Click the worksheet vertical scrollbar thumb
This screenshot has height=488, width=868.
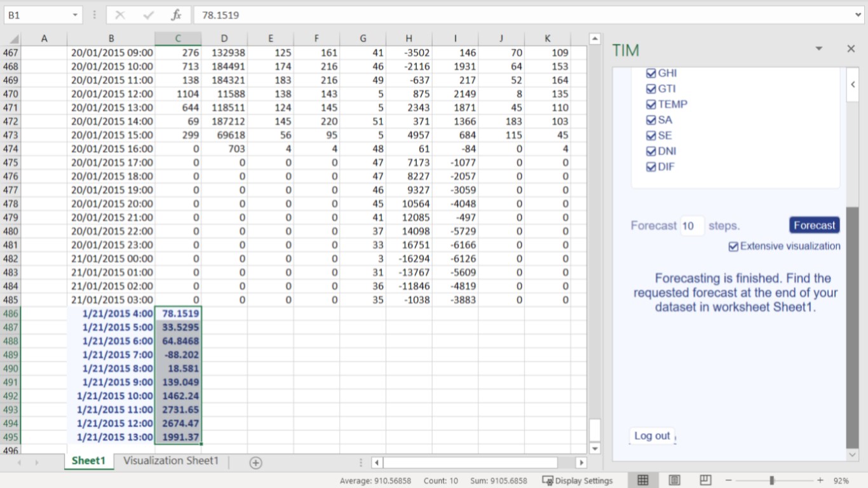pyautogui.click(x=595, y=430)
